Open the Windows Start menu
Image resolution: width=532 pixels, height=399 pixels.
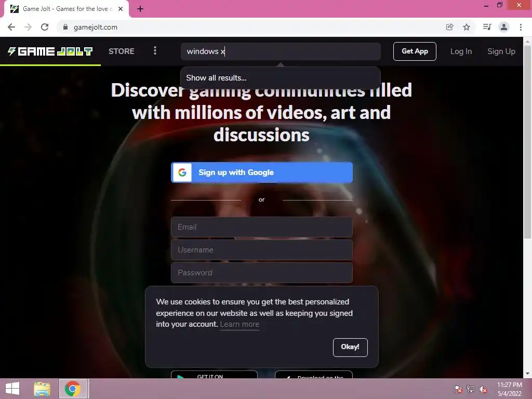pos(12,389)
